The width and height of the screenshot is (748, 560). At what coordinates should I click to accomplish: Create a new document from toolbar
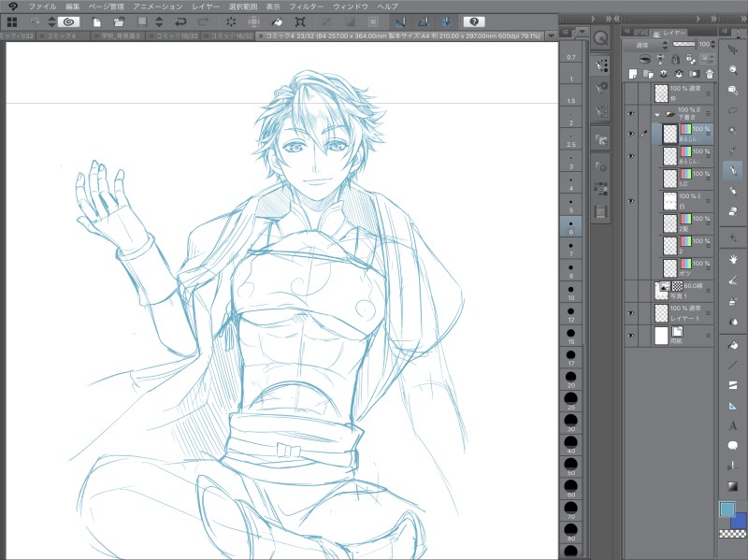pyautogui.click(x=96, y=22)
